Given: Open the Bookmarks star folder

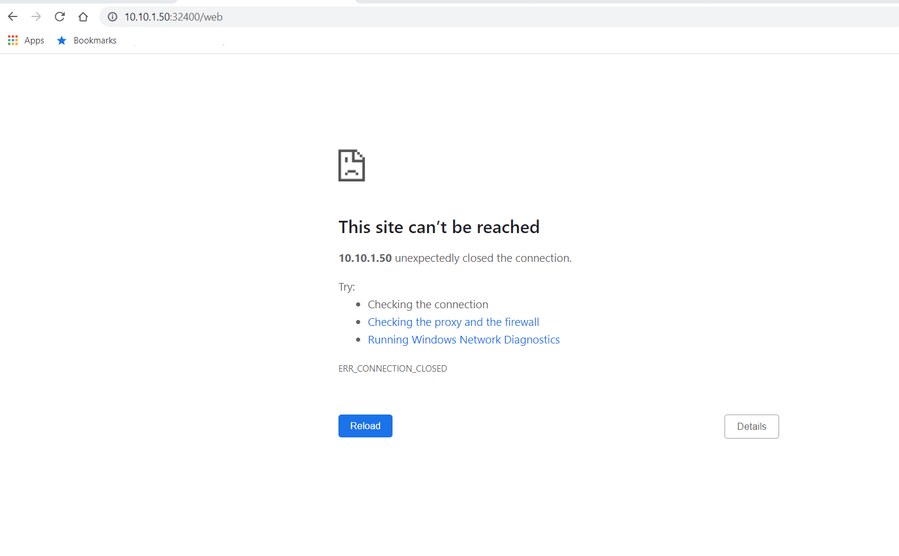Looking at the screenshot, I should 87,40.
